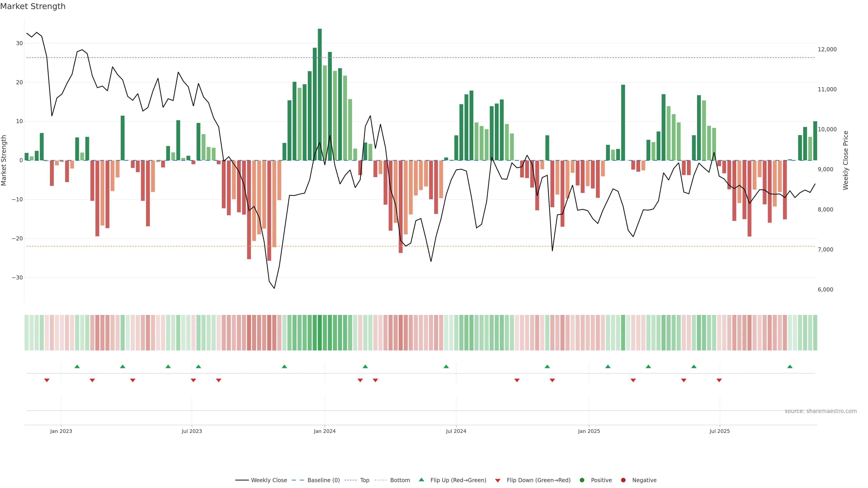Click the last green flip-up triangle marker

pyautogui.click(x=790, y=366)
